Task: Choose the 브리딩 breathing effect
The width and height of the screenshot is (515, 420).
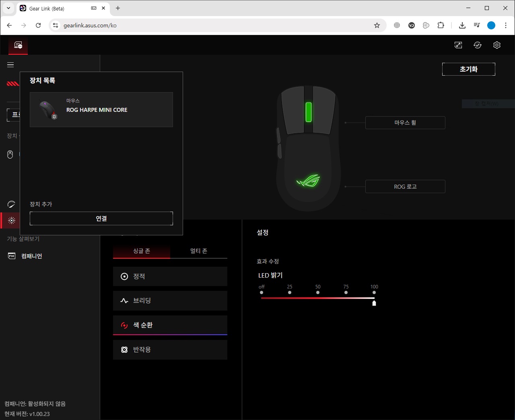Action: click(170, 301)
